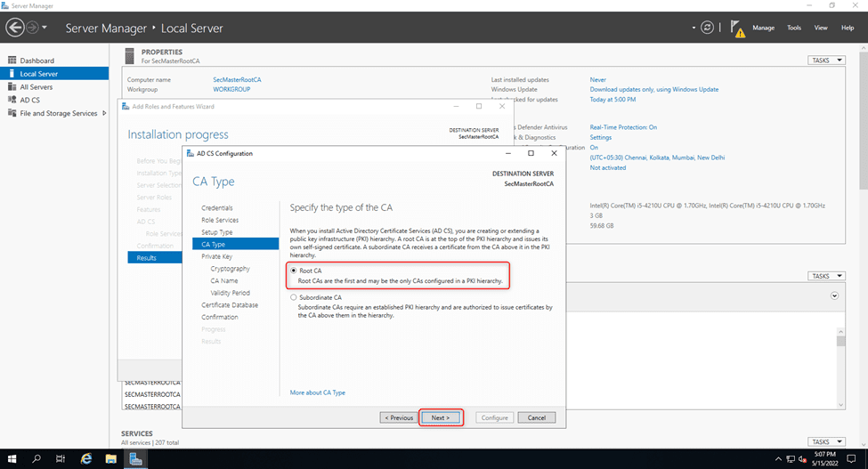This screenshot has height=469, width=868.
Task: Click the Dashboard icon in sidebar
Action: [12, 61]
